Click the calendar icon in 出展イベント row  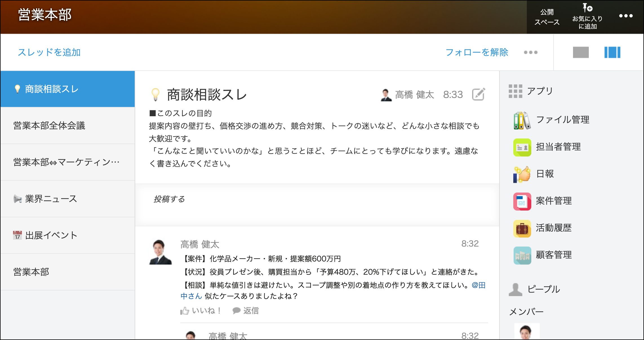[x=17, y=235]
